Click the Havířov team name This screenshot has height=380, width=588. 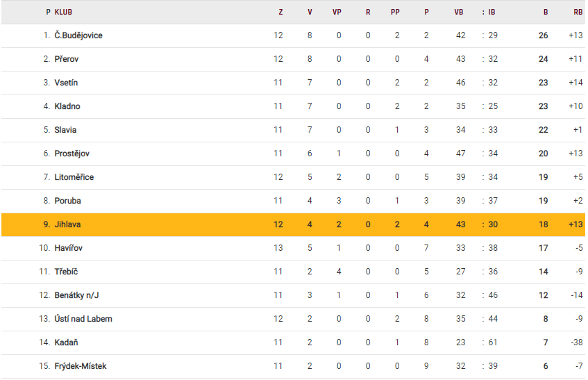click(x=69, y=248)
